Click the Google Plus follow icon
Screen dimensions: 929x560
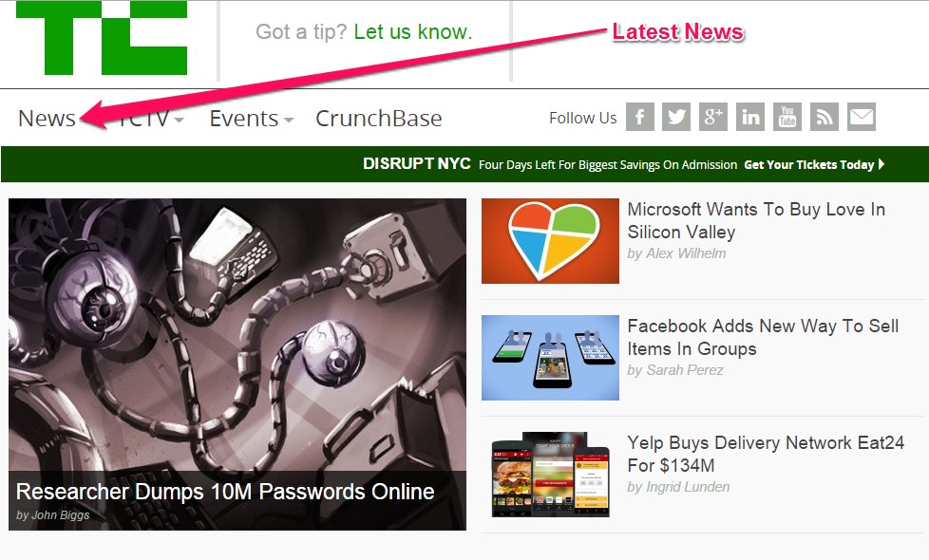click(712, 117)
